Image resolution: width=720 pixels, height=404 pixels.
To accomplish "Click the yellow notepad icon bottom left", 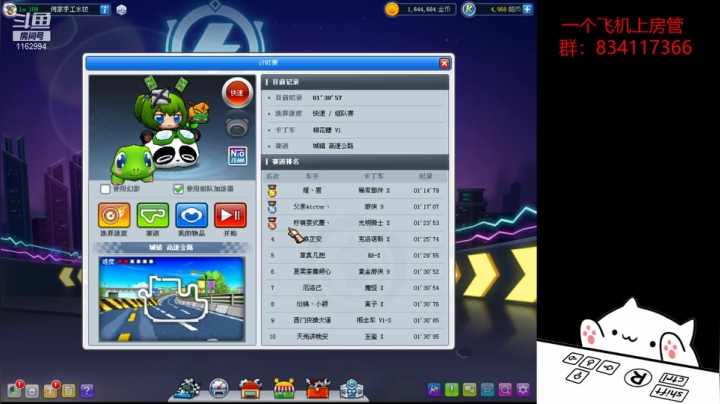I will pyautogui.click(x=68, y=391).
